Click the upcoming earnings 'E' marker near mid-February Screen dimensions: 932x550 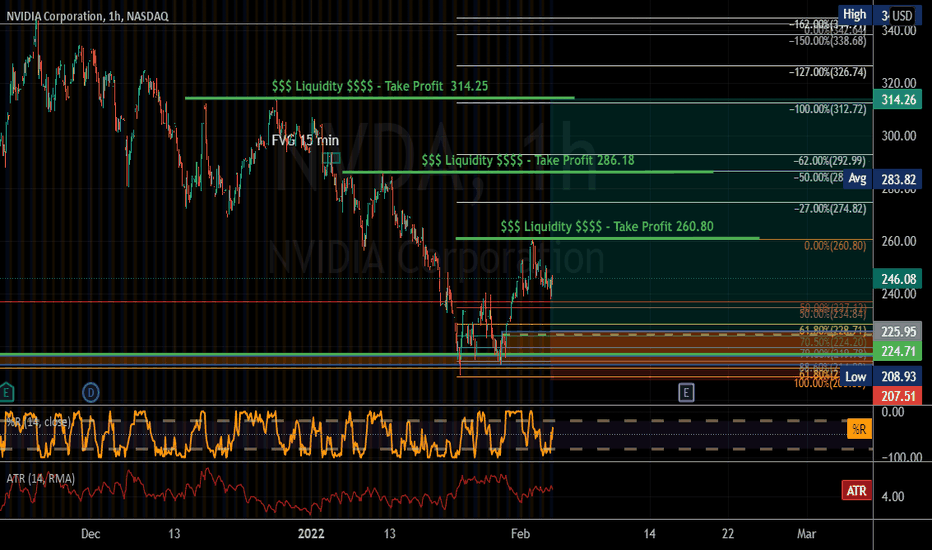tap(686, 392)
